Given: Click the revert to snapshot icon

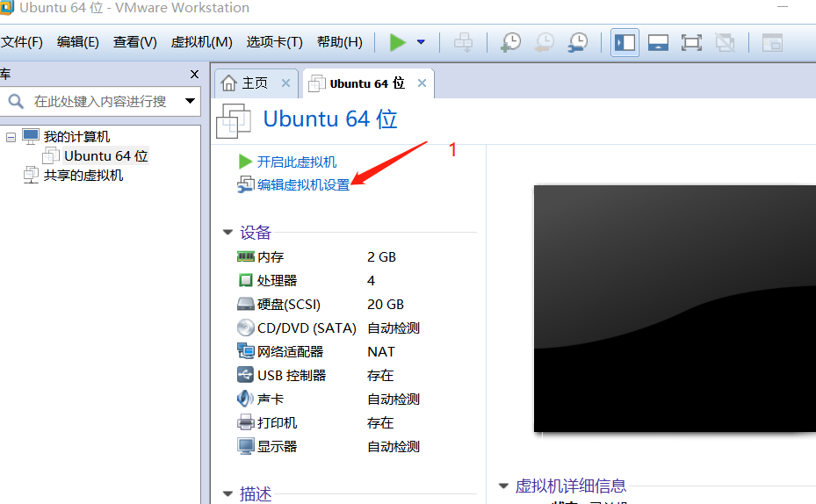Looking at the screenshot, I should pyautogui.click(x=545, y=42).
